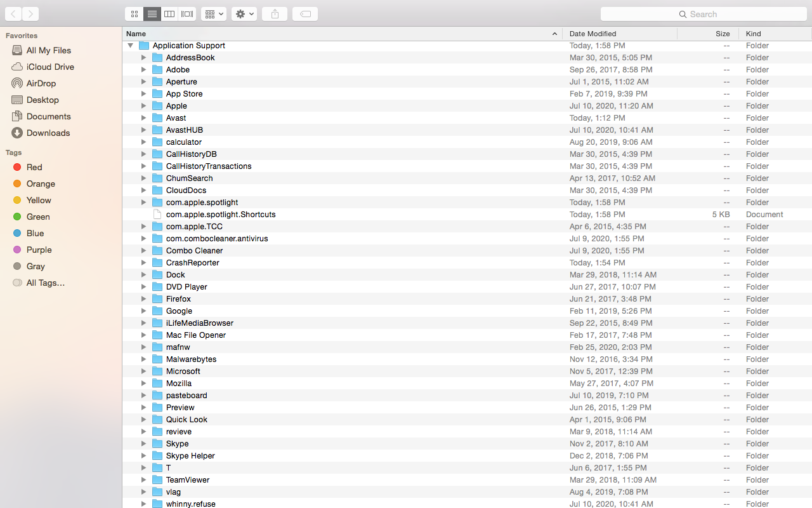This screenshot has height=508, width=812.
Task: Select the Aperture folder icon
Action: tap(157, 82)
